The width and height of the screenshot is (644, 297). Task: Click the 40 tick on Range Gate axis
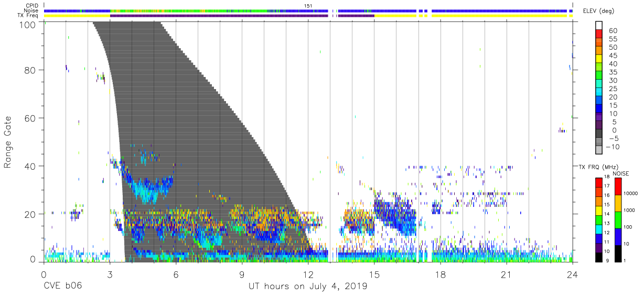click(x=31, y=166)
